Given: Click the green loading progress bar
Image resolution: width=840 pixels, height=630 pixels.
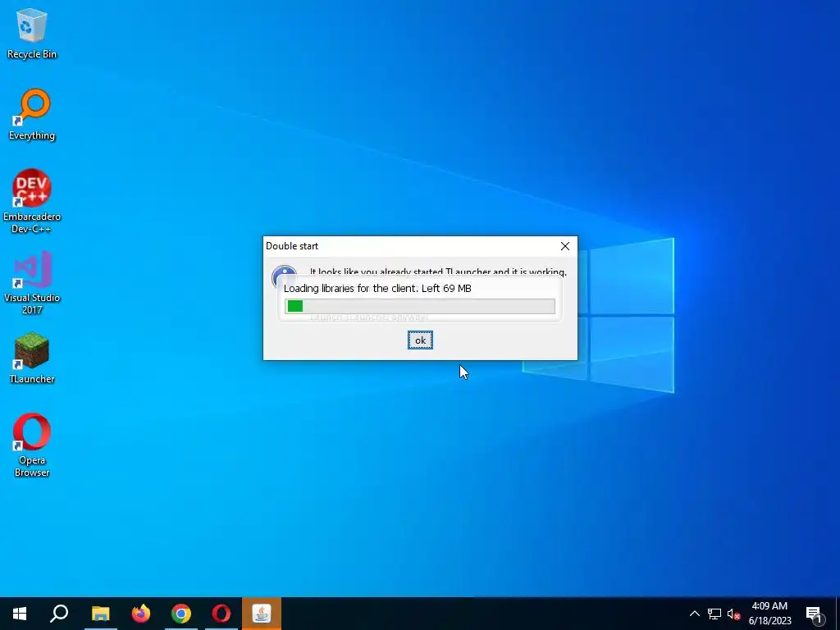Looking at the screenshot, I should pyautogui.click(x=420, y=306).
